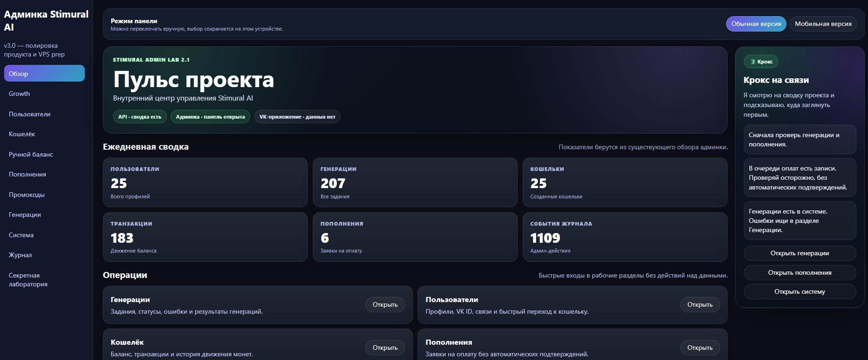Screen dimensions: 868x360
Task: Click Открыть генерации in Крокс panel
Action: (799, 253)
